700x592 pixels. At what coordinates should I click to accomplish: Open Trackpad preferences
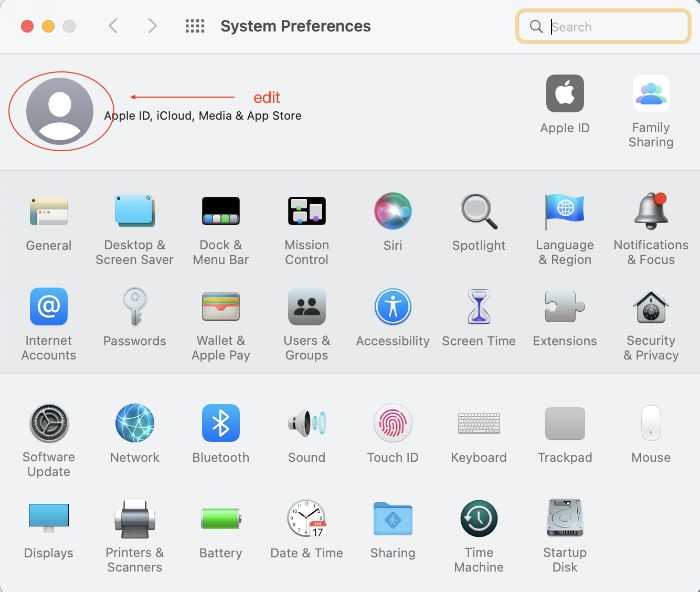coord(565,423)
